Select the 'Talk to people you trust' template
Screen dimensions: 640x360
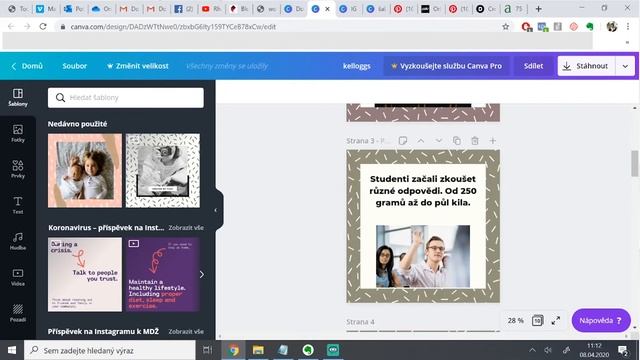pos(85,275)
